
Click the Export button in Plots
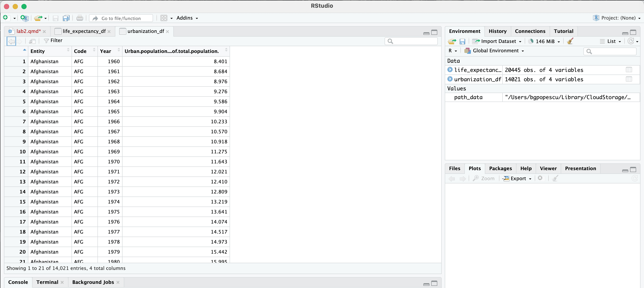tap(518, 179)
